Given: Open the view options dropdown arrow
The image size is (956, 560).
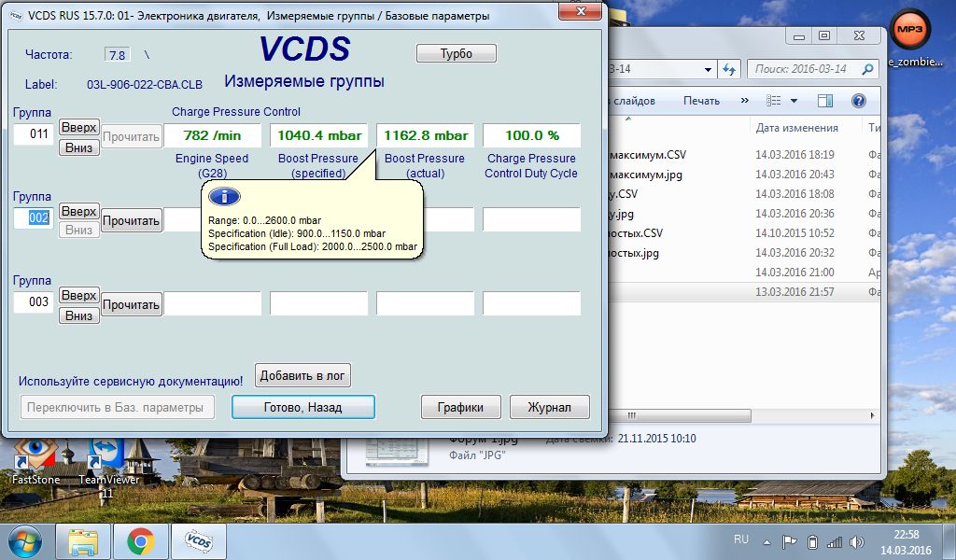Looking at the screenshot, I should click(x=794, y=101).
